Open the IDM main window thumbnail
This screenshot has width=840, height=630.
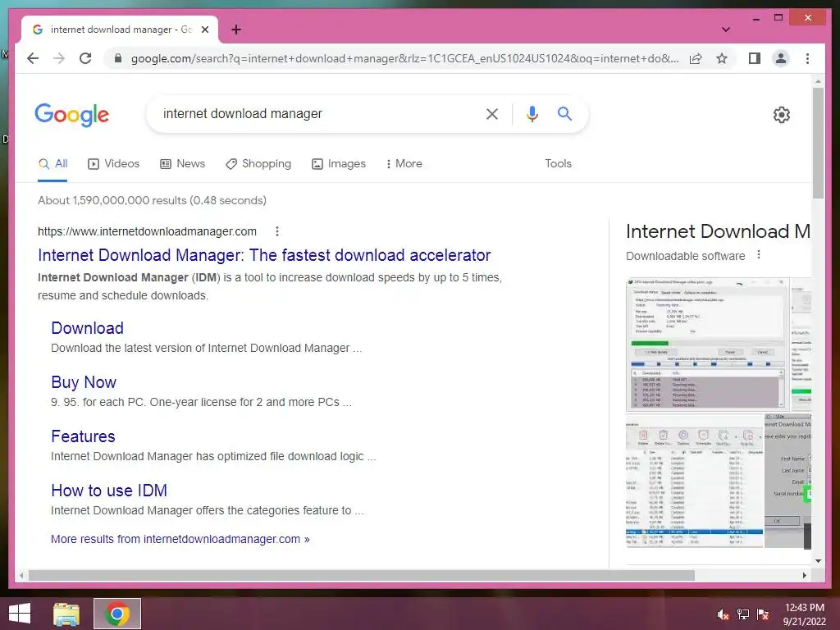[694, 481]
